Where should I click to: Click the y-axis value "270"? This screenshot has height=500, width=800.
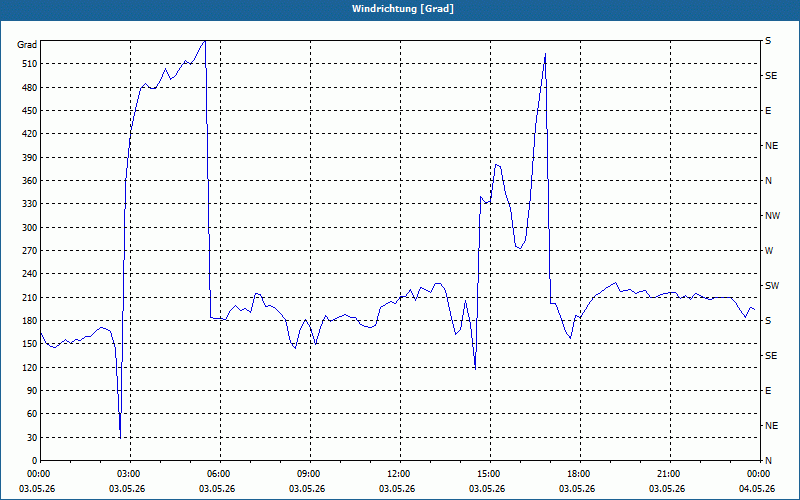coord(29,251)
